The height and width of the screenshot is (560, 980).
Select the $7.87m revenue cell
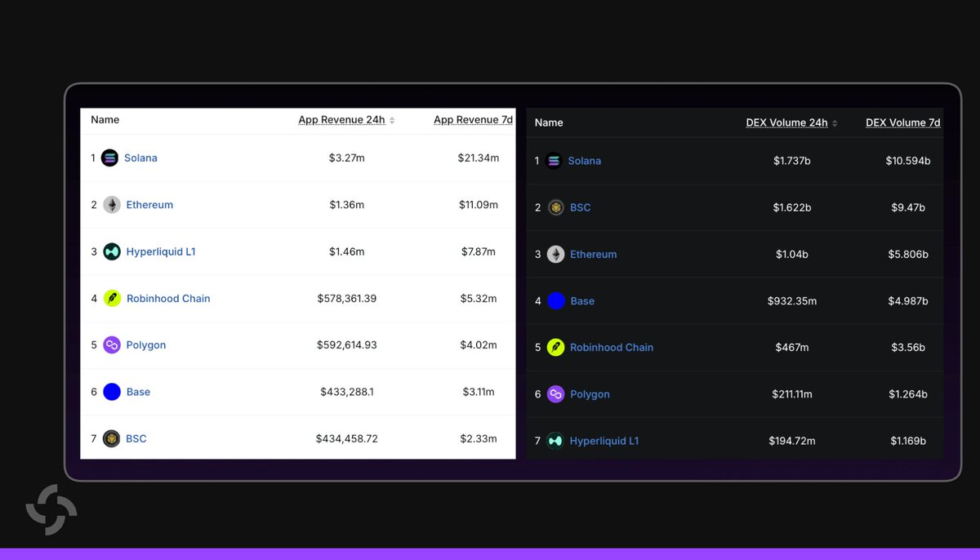(x=478, y=251)
